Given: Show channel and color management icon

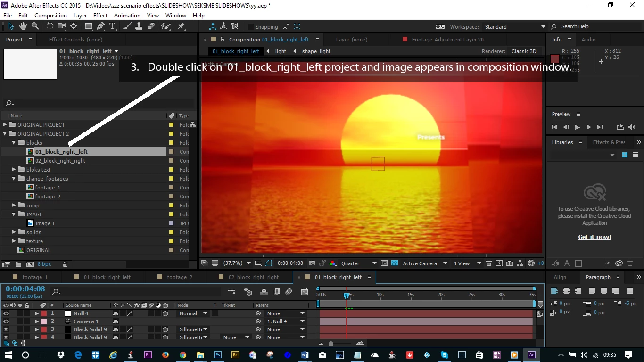Looking at the screenshot, I should [x=333, y=263].
